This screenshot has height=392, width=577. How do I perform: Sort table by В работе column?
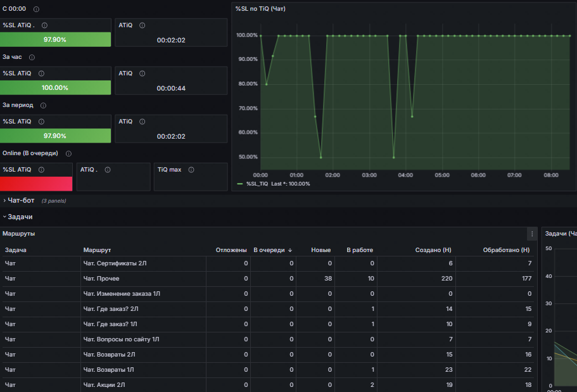(359, 250)
